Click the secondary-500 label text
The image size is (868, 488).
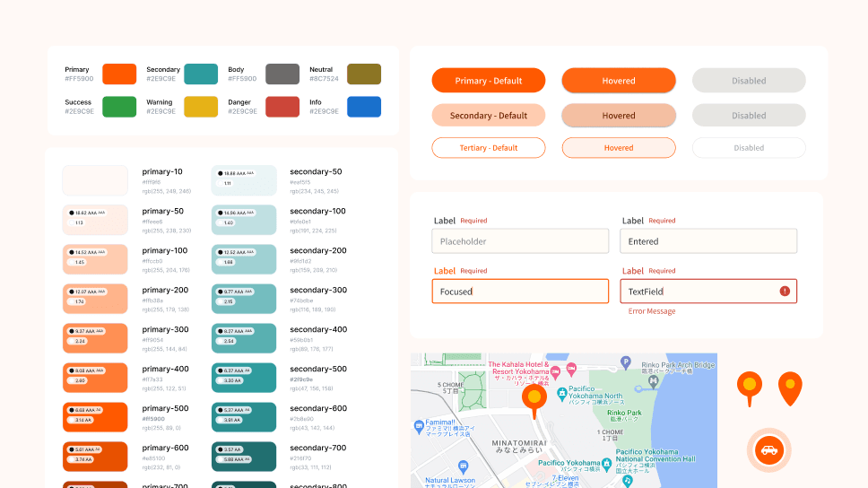[318, 369]
